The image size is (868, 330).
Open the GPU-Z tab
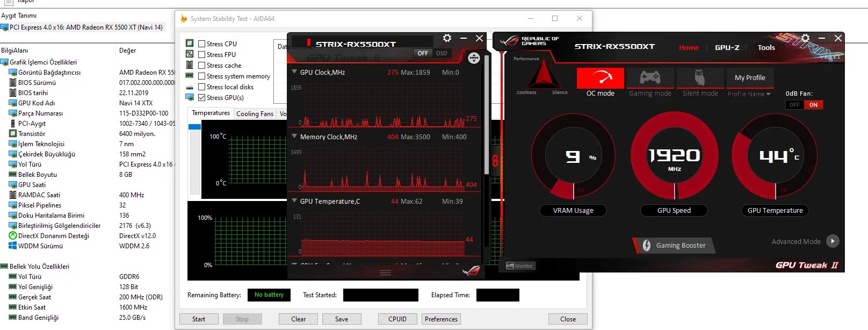[x=727, y=47]
